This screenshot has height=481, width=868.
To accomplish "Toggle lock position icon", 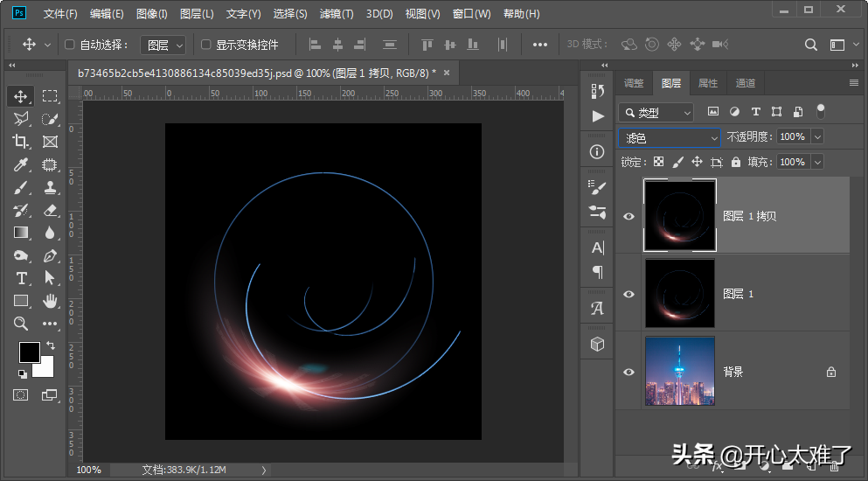I will click(x=697, y=162).
